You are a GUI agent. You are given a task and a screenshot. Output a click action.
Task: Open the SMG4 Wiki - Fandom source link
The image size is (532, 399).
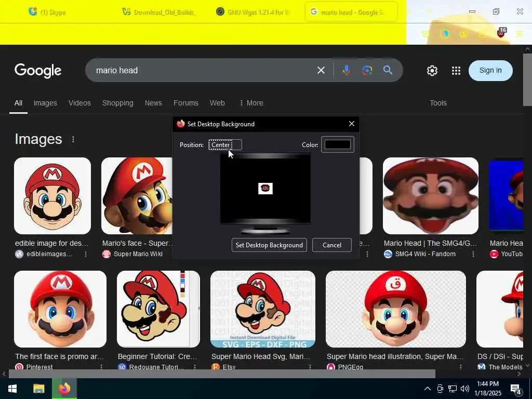coord(425,254)
